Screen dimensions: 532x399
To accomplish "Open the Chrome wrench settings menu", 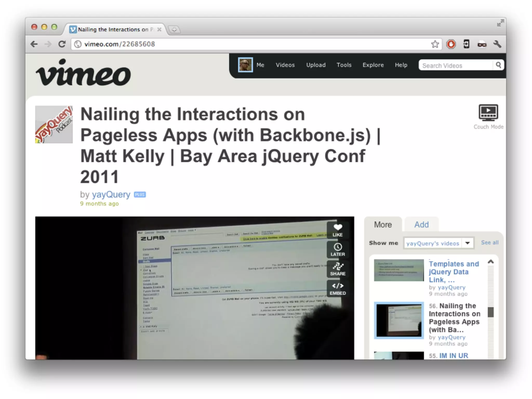I will [x=497, y=44].
